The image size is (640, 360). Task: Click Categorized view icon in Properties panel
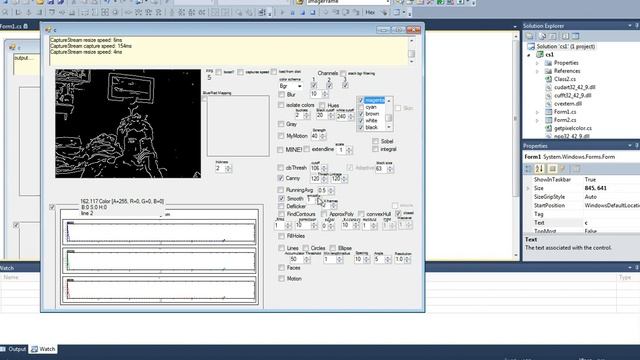tap(529, 169)
